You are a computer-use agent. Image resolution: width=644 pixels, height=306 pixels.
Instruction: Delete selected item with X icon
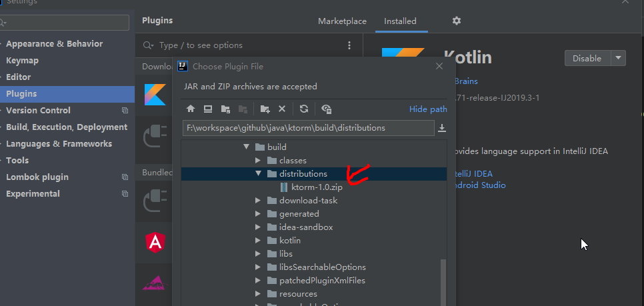coord(282,109)
